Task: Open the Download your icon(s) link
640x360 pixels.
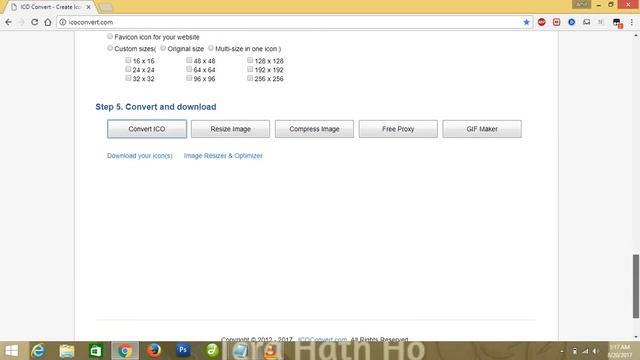Action: pyautogui.click(x=140, y=156)
